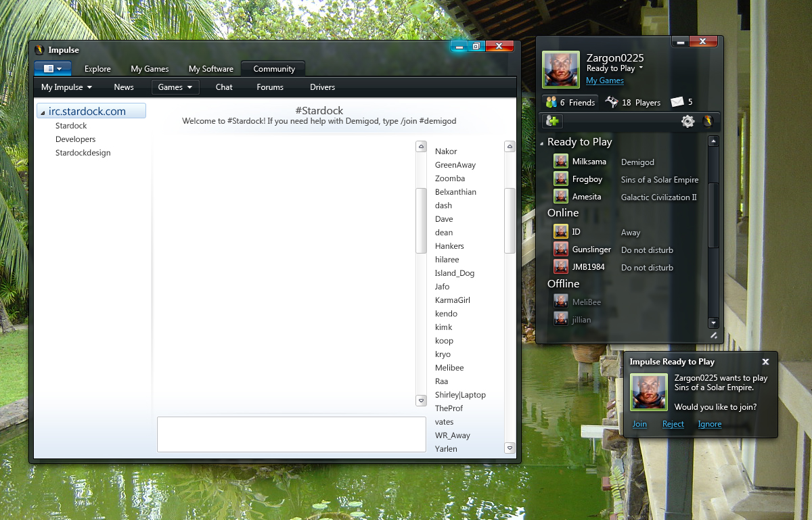
Task: Open settings via the gear icon
Action: tap(687, 121)
